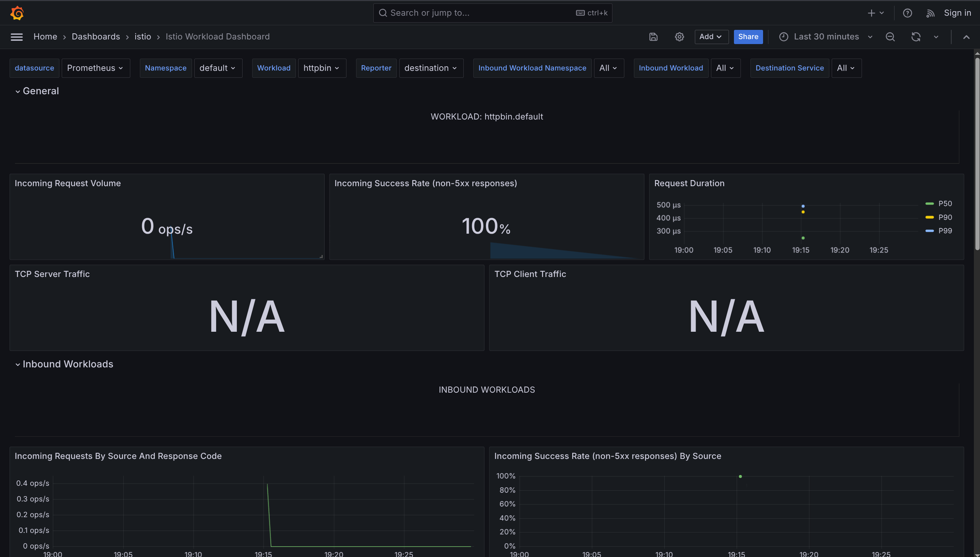Screen dimensions: 980x557
Task: Open the istio folder from the breadcrumb
Action: [x=143, y=36]
